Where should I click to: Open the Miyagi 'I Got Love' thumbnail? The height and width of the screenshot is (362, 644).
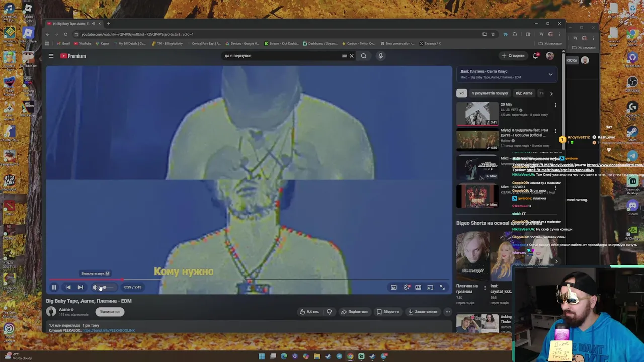tap(477, 139)
